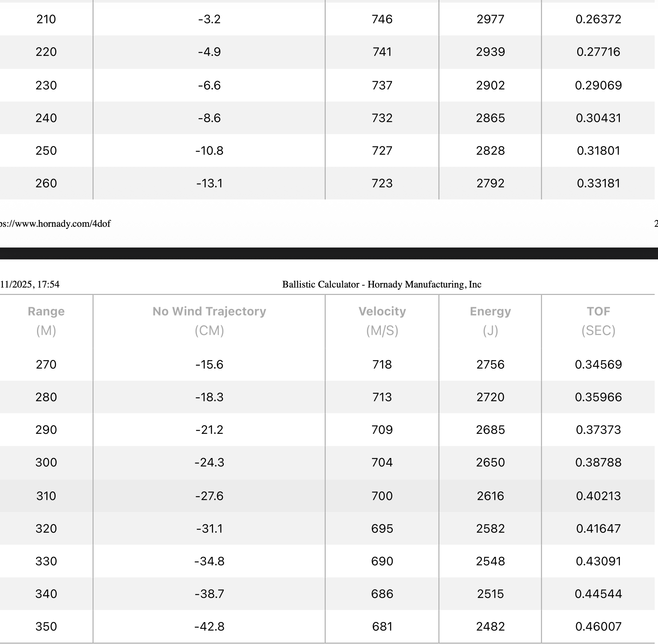Click the energy value 2865
The width and height of the screenshot is (658, 644).
click(x=490, y=118)
